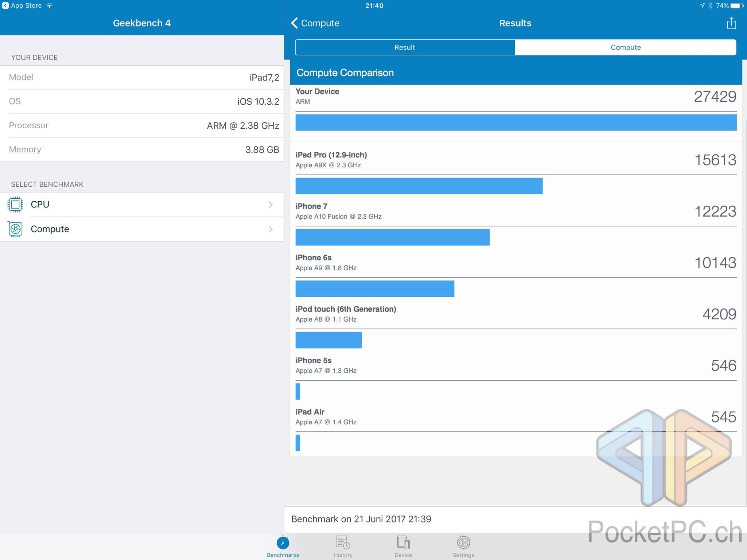
Task: Tap the battery indicator in status bar
Action: 738,5
